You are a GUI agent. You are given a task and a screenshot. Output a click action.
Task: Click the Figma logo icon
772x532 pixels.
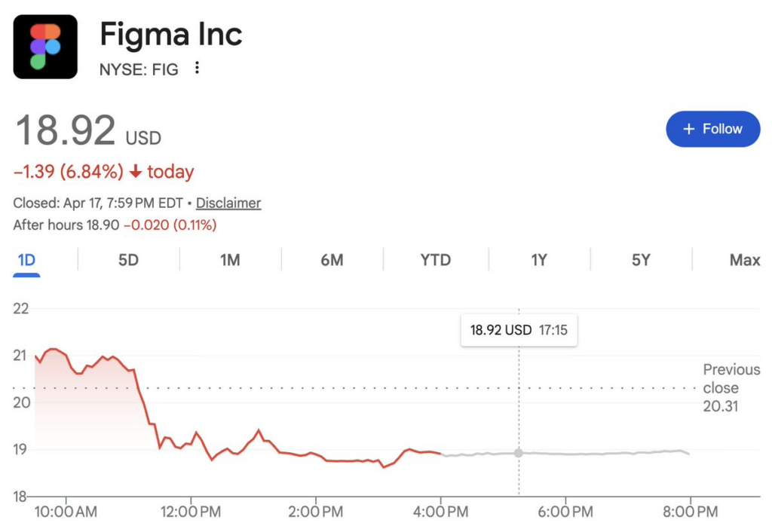pyautogui.click(x=45, y=47)
